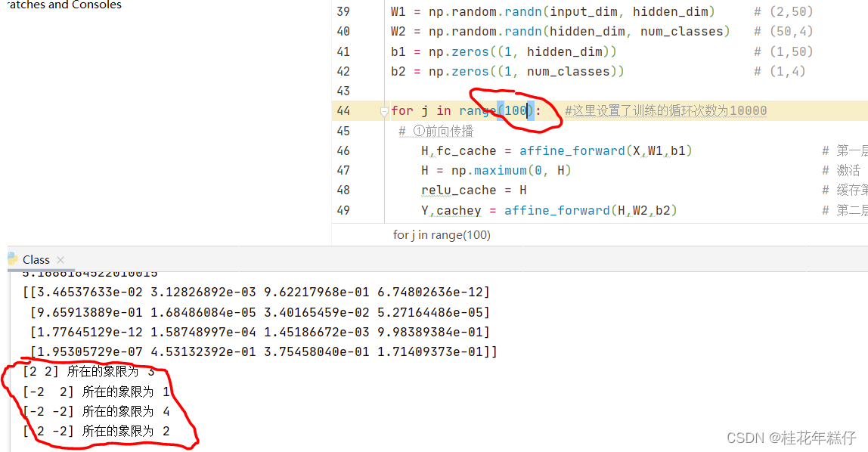Click the '①前向传播' comment on line 45
Image resolution: width=868 pixels, height=452 pixels.
coord(436,131)
